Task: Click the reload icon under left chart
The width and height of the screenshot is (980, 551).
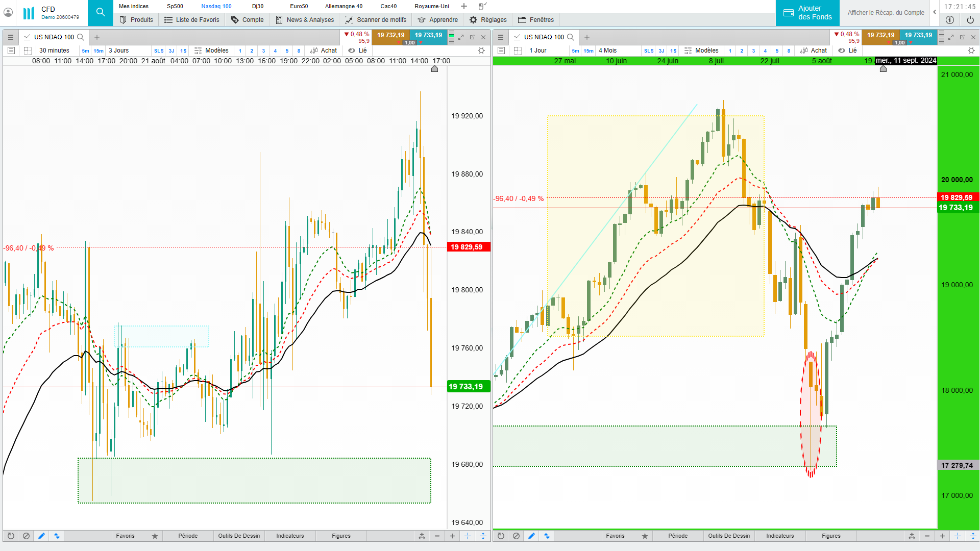Action: [11, 536]
